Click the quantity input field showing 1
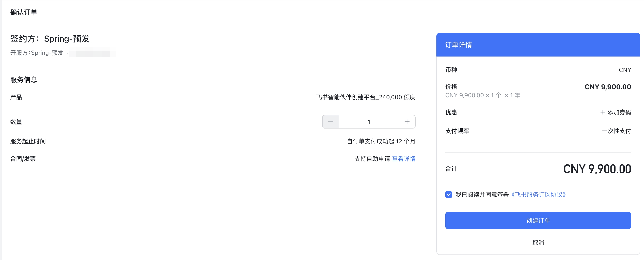The height and width of the screenshot is (260, 644). (x=369, y=122)
